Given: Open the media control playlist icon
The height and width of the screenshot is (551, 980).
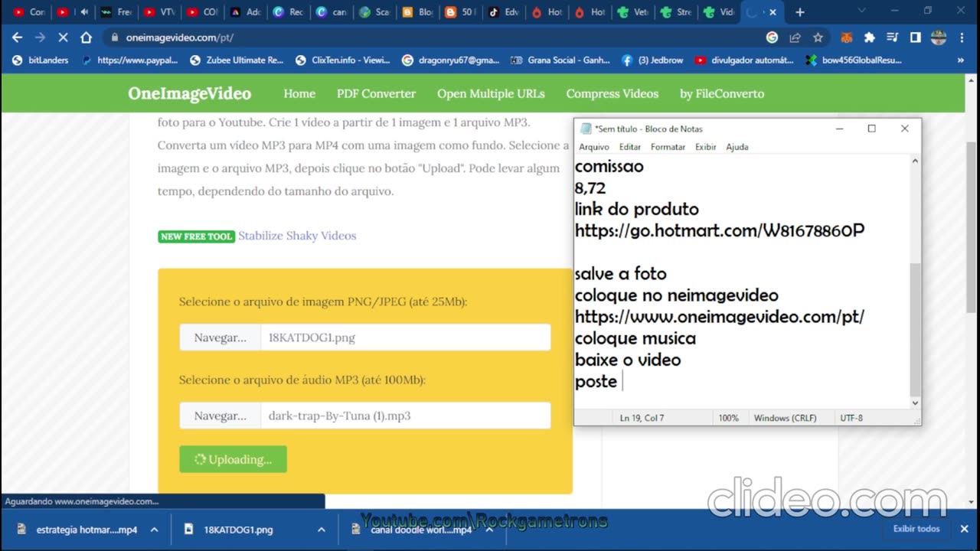Looking at the screenshot, I should tap(892, 37).
